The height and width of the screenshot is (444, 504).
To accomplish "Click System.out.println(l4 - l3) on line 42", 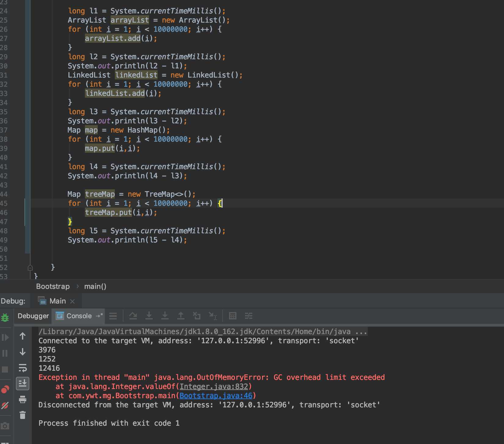I will [x=127, y=176].
